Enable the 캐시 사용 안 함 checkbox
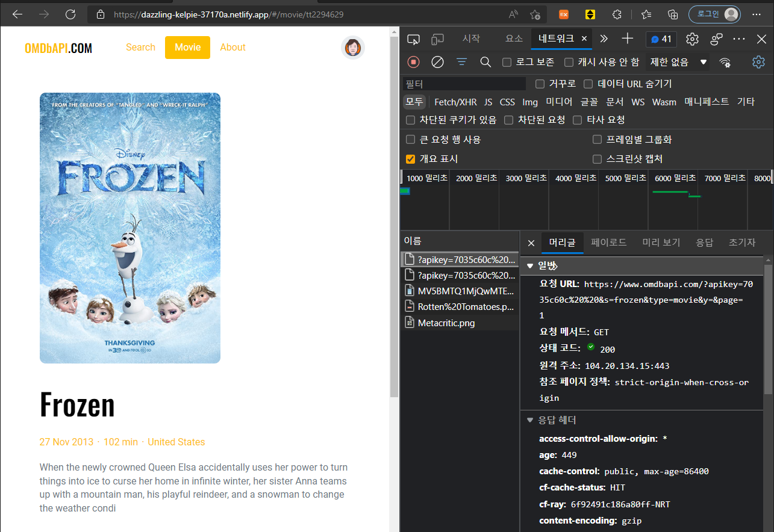Viewport: 774px width, 532px height. point(569,62)
